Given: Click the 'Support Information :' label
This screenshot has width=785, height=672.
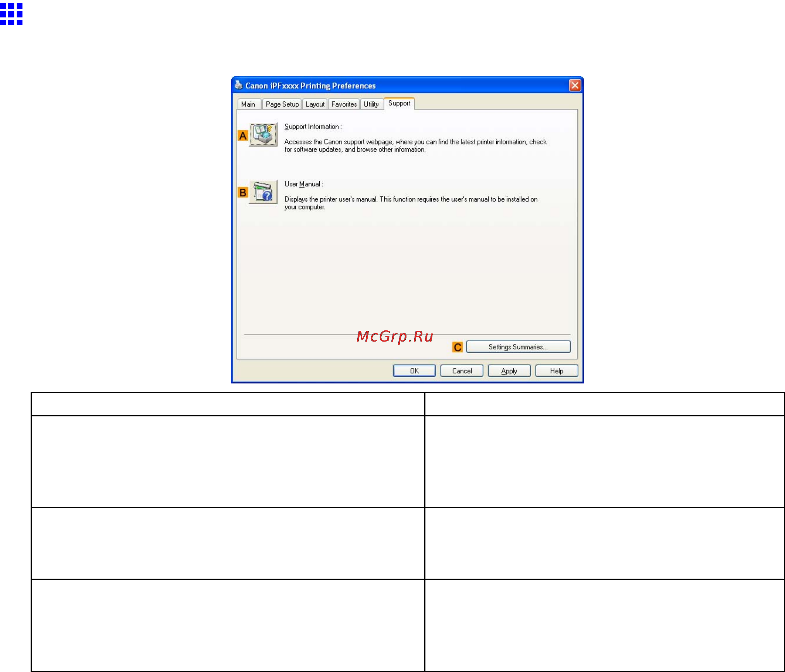Looking at the screenshot, I should coord(313,127).
